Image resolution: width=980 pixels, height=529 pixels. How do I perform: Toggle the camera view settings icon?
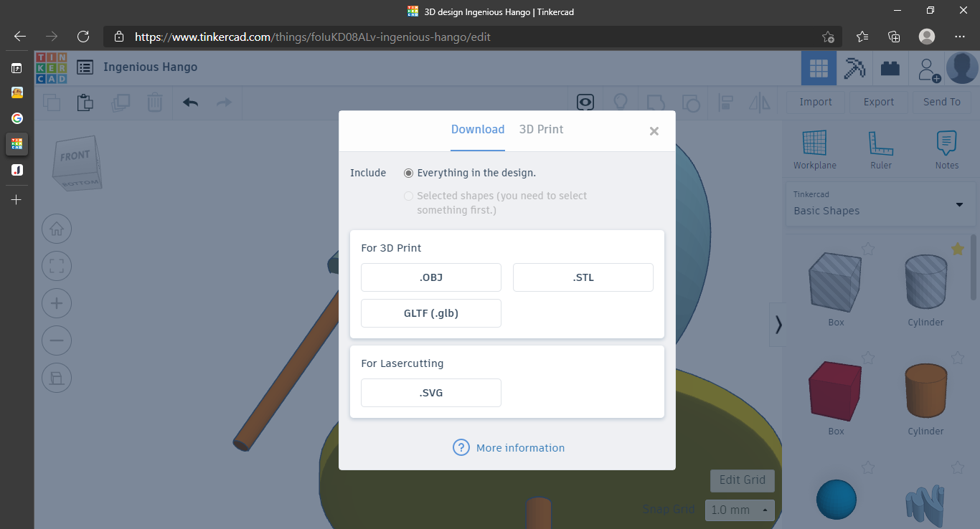[x=586, y=103]
